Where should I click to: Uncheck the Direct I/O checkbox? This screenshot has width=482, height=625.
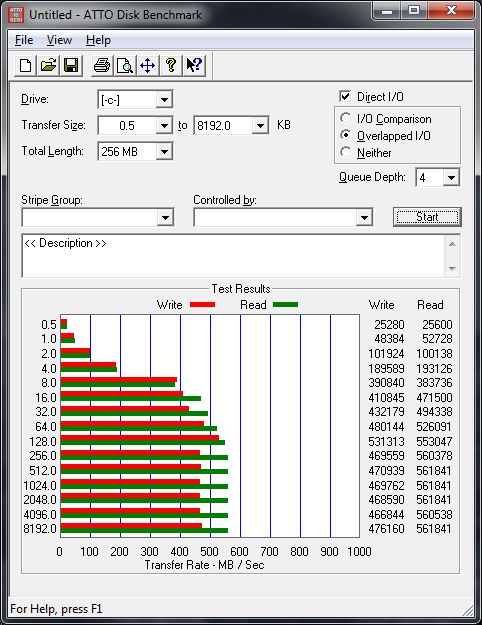tap(345, 96)
